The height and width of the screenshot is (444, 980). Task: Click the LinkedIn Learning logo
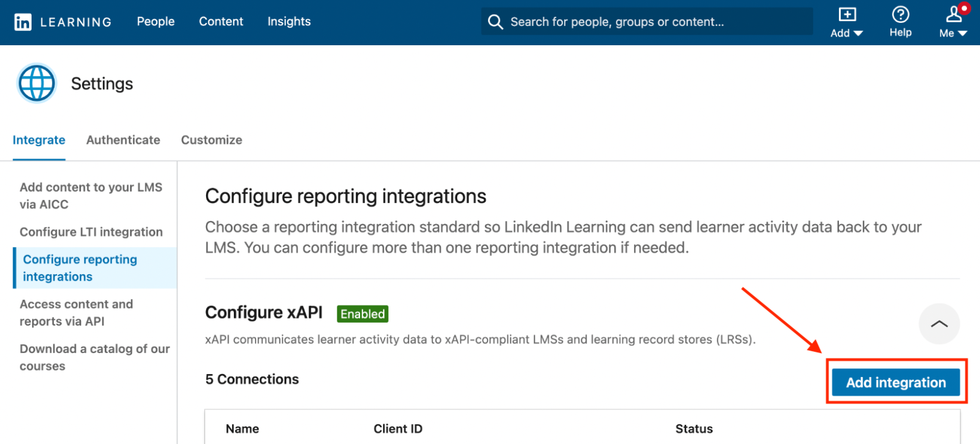coord(62,22)
